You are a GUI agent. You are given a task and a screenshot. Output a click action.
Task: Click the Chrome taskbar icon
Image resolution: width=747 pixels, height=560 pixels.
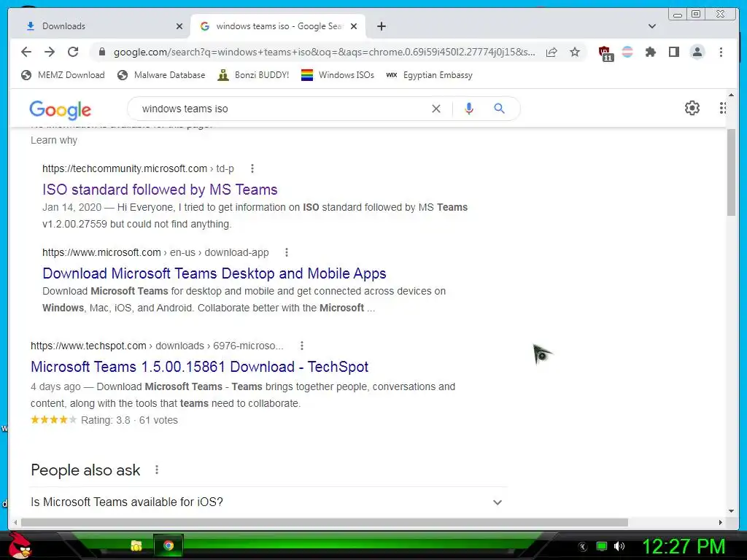tap(169, 545)
